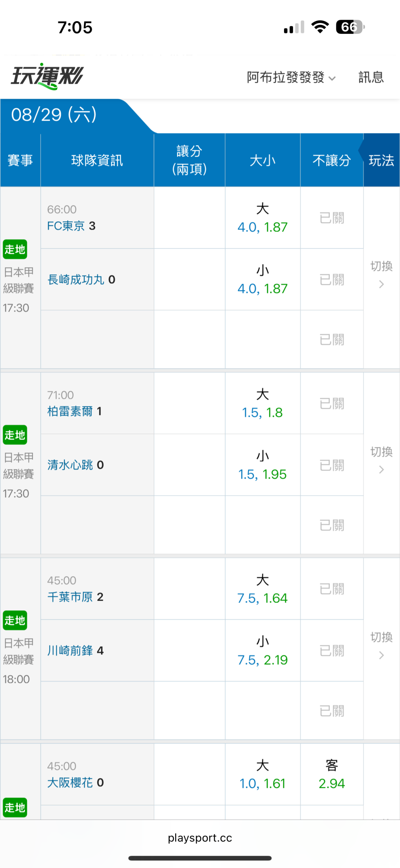The width and height of the screenshot is (400, 868).
Task: Expand the 阿布拉發發發 account dropdown
Action: coord(291,77)
